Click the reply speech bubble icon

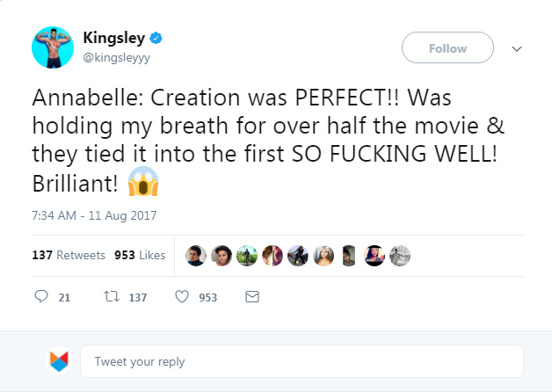click(40, 297)
